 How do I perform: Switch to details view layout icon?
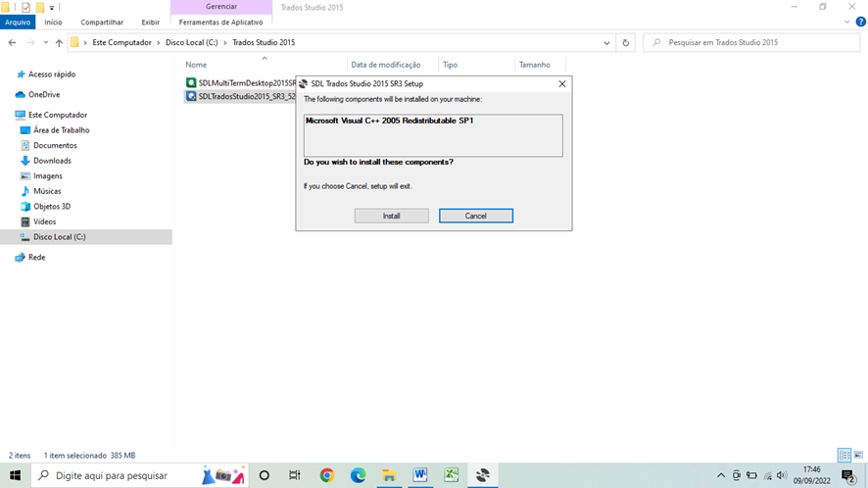pyautogui.click(x=844, y=456)
